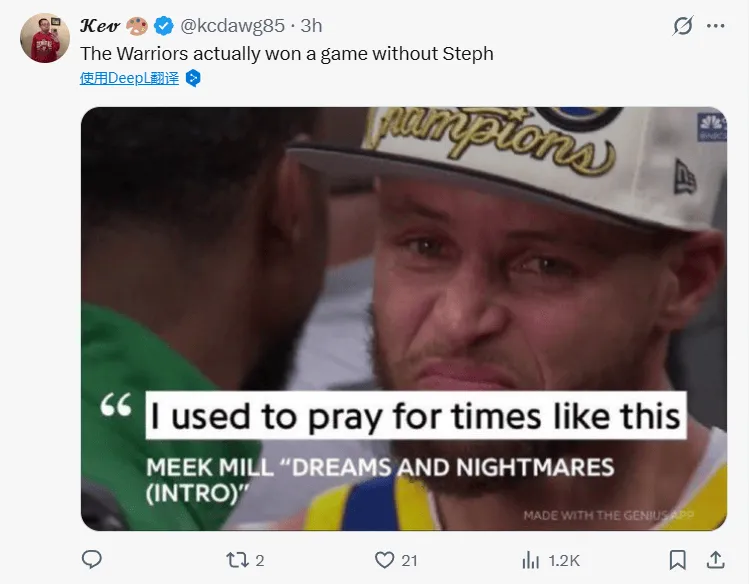Click the like count 21
Image resolution: width=749 pixels, height=584 pixels.
point(409,560)
